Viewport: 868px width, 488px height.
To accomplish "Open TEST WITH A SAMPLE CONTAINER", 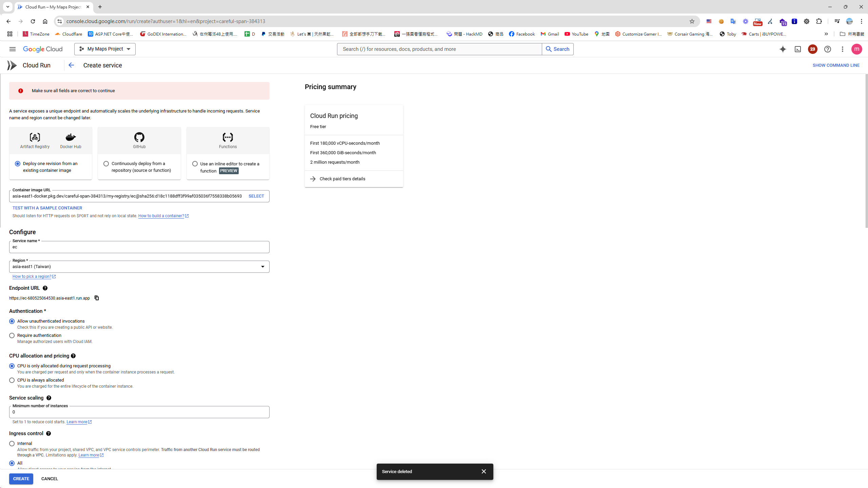I will pos(47,208).
